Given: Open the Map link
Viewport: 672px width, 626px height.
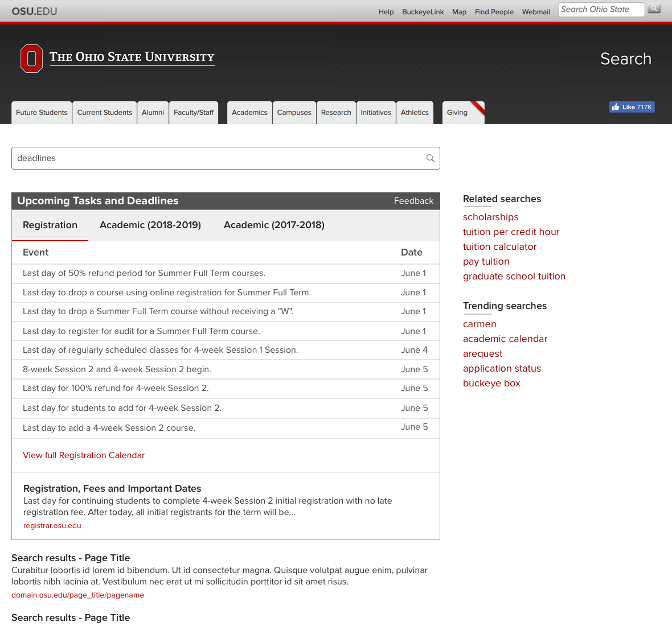Looking at the screenshot, I should [459, 12].
